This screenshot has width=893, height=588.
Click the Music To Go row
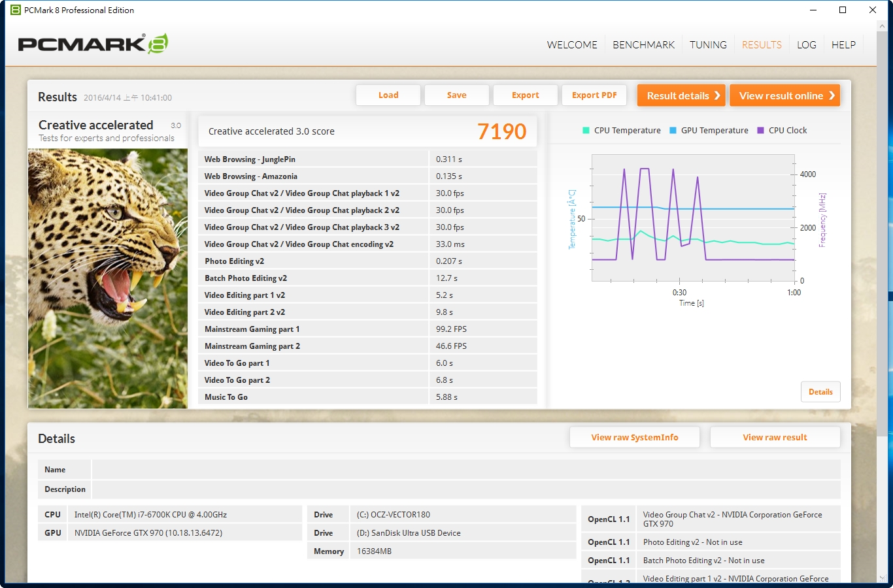pos(367,397)
